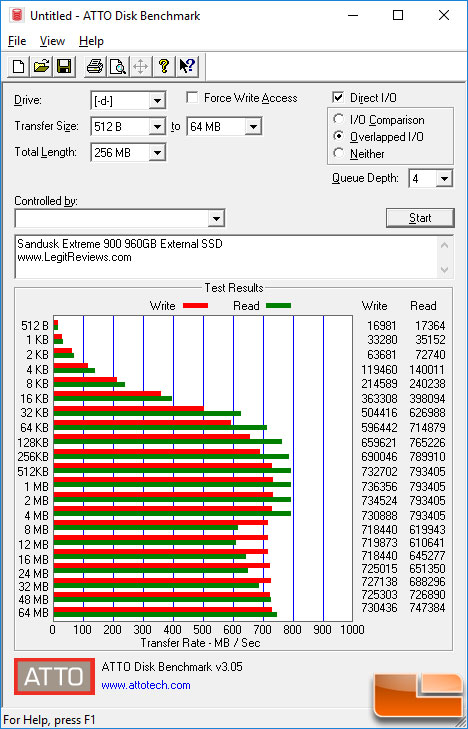
Task: Click the Read column header
Action: (423, 306)
